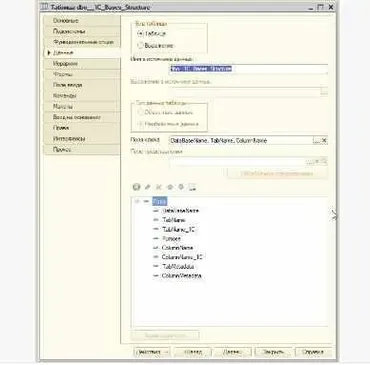Click the Add field icon in toolbar

pyautogui.click(x=136, y=187)
